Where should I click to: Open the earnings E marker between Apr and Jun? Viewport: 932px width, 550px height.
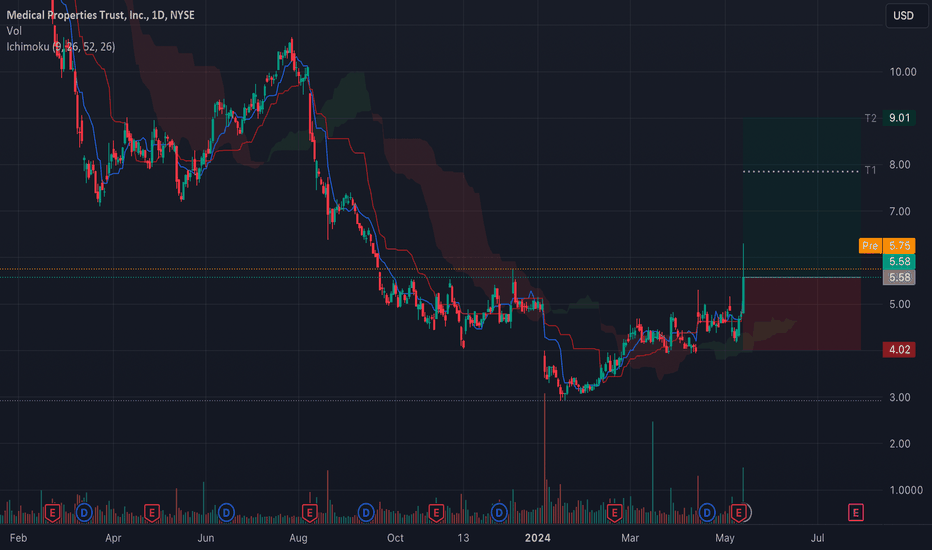pos(152,512)
